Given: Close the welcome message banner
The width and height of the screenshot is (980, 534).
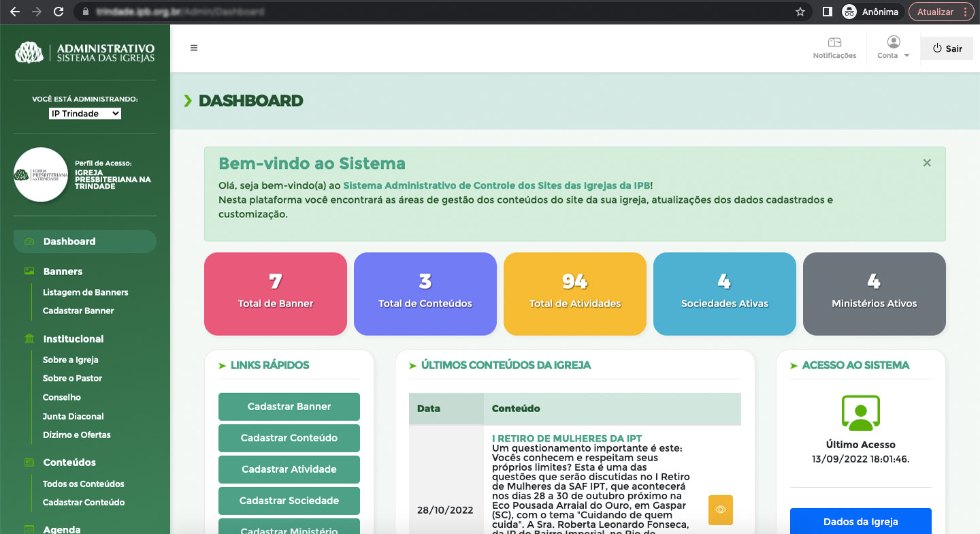Looking at the screenshot, I should pyautogui.click(x=926, y=163).
